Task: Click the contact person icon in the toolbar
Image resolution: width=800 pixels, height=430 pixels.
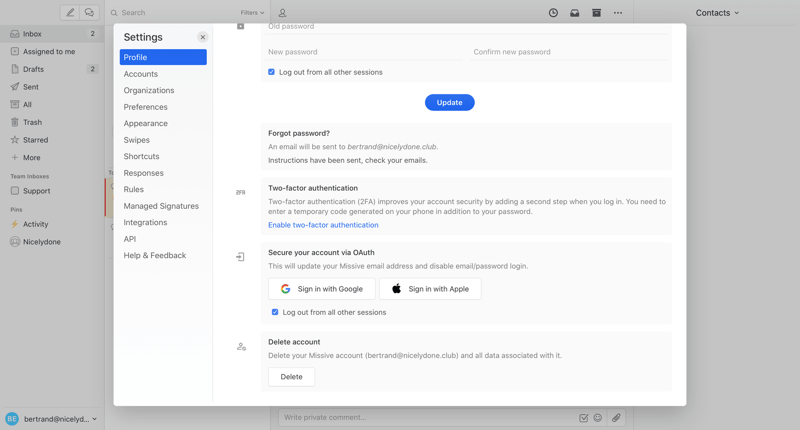Action: [282, 13]
